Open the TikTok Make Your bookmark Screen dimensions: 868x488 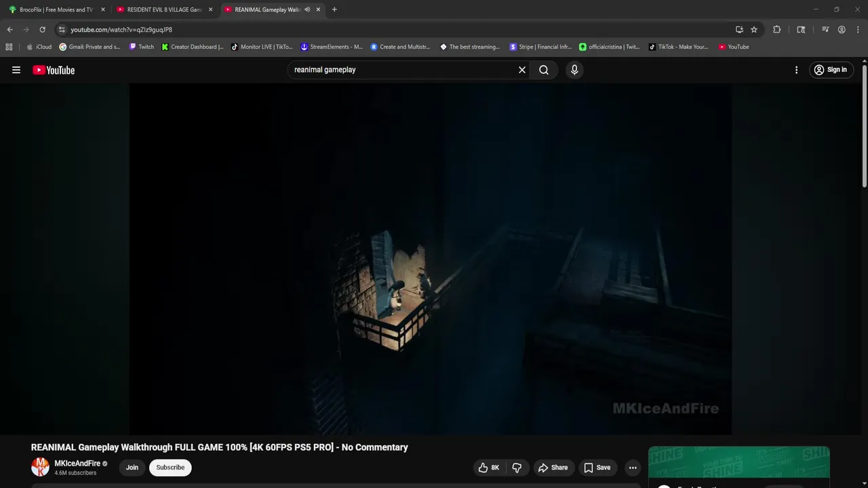point(678,47)
